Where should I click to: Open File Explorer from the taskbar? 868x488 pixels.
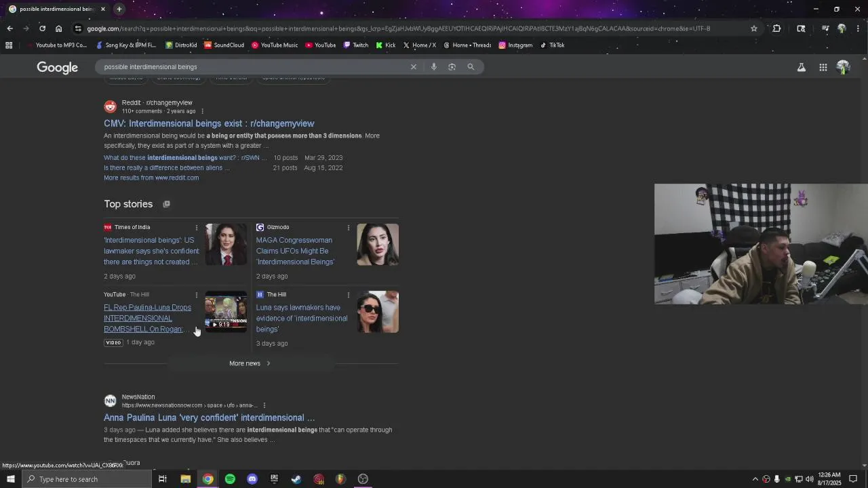coord(185,479)
